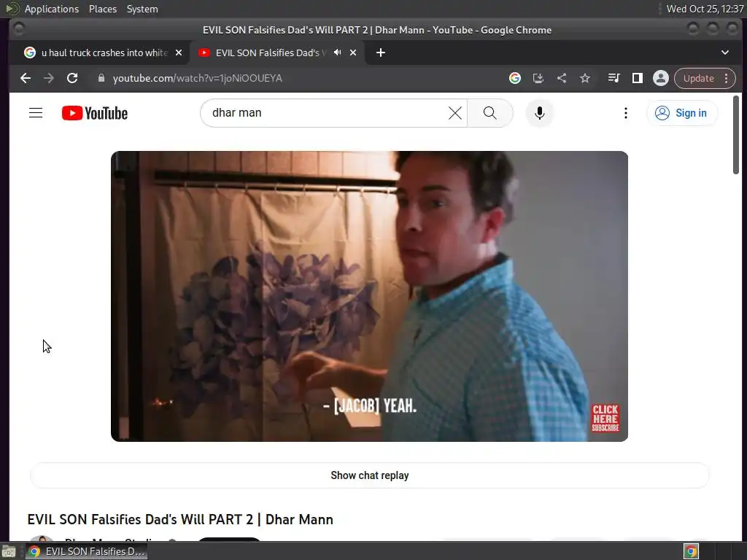Bookmark this tab with star
The width and height of the screenshot is (747, 560).
(584, 78)
